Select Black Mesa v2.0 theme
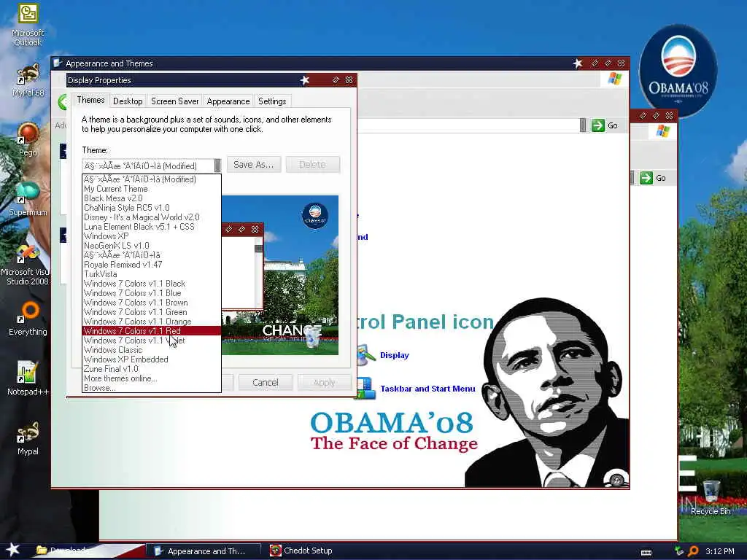This screenshot has width=747, height=560. [x=152, y=198]
